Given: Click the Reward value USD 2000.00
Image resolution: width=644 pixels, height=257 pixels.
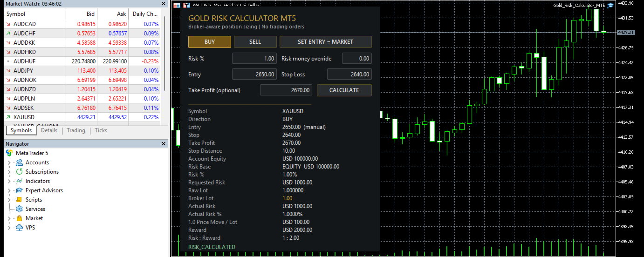Looking at the screenshot, I should [x=297, y=230].
